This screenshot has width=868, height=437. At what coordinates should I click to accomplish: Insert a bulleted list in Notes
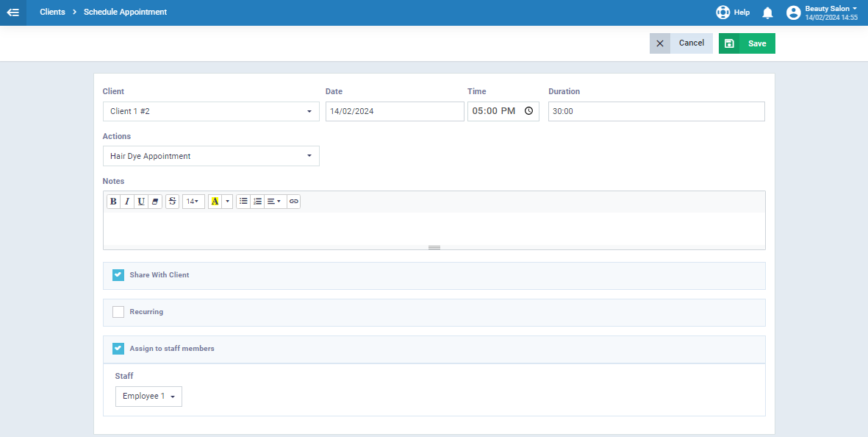(243, 202)
